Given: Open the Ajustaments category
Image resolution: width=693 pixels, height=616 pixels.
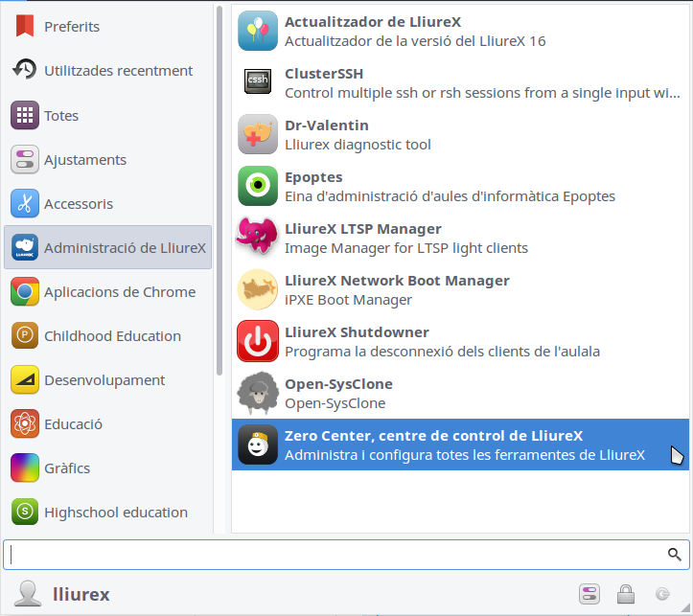Looking at the screenshot, I should pos(84,160).
